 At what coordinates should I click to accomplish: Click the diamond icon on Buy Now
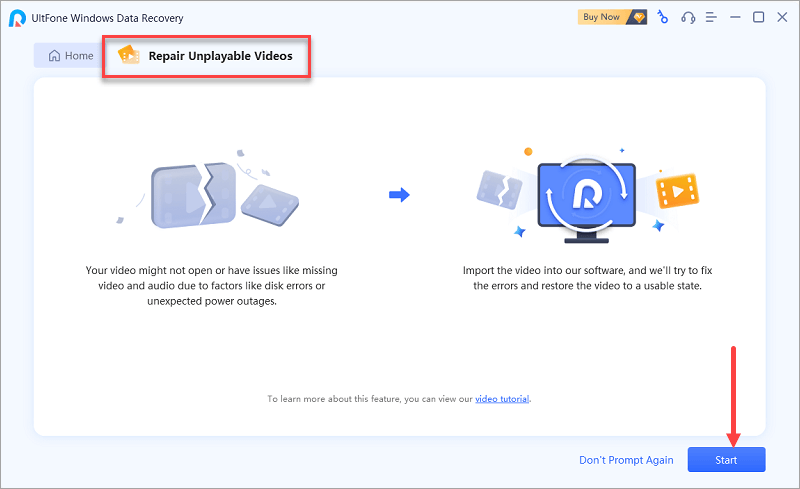point(638,17)
